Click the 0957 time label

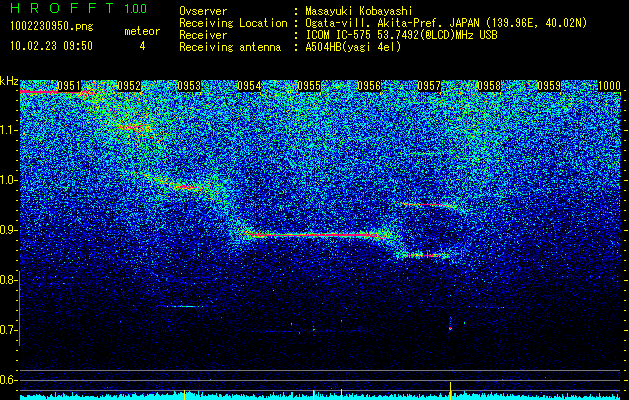(x=429, y=86)
